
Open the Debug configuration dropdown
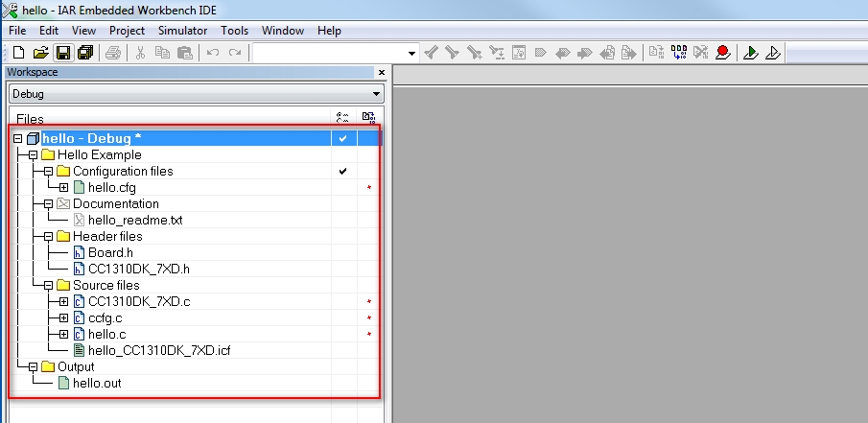click(x=376, y=94)
